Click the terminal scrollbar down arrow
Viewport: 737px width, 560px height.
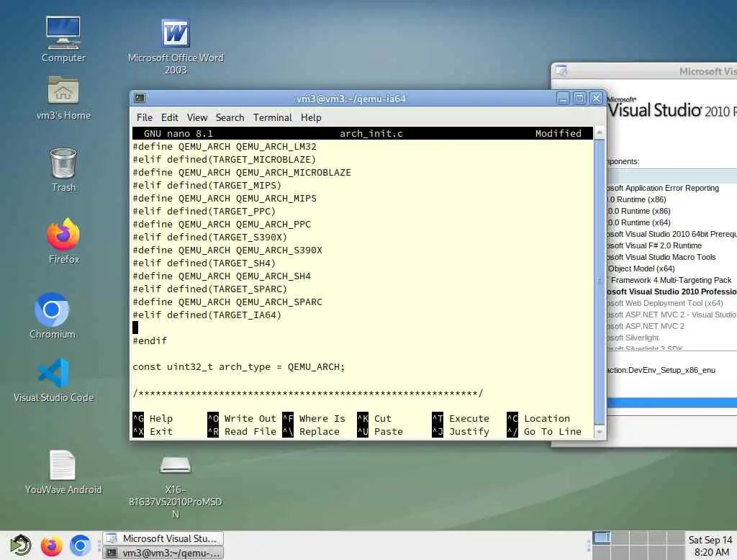click(600, 431)
